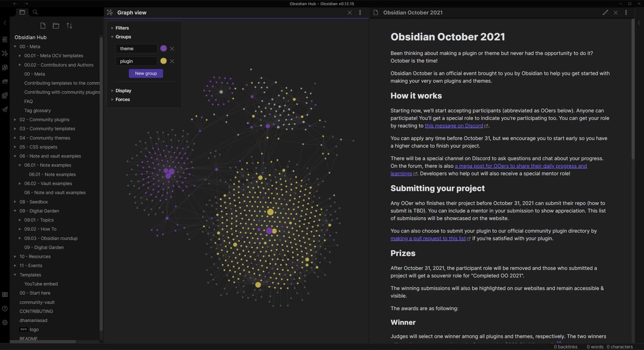The height and width of the screenshot is (350, 644).
Task: Open the 00 - Start here note
Action: point(35,293)
